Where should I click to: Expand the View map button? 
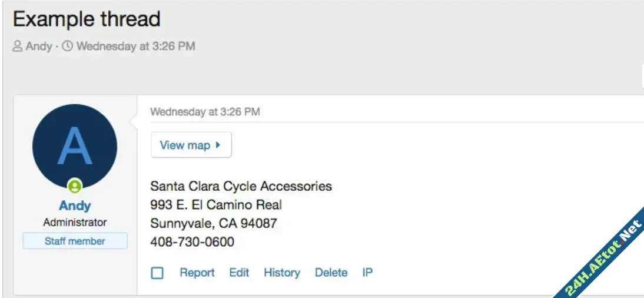(x=191, y=145)
